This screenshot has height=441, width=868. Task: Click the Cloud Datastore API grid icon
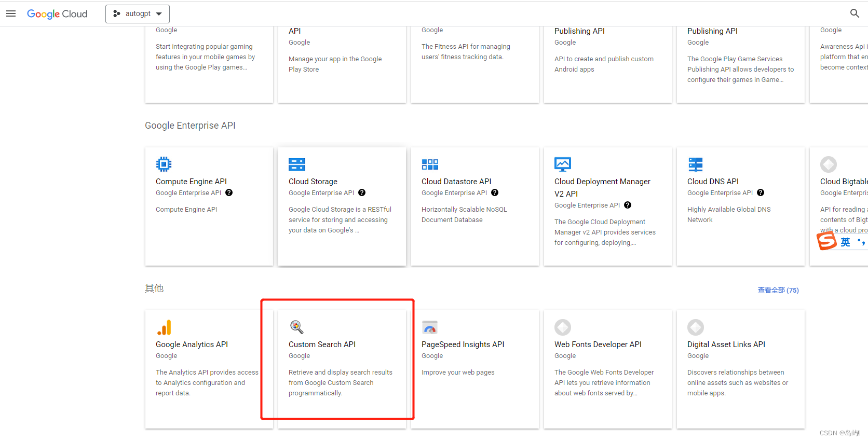(x=430, y=164)
